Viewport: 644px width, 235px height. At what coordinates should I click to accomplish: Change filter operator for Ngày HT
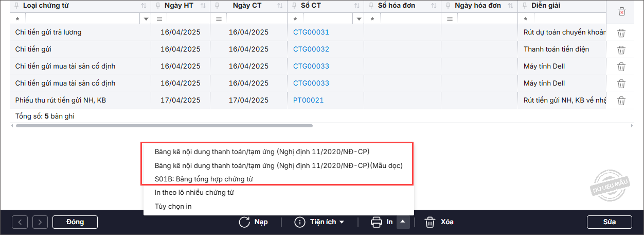[159, 19]
